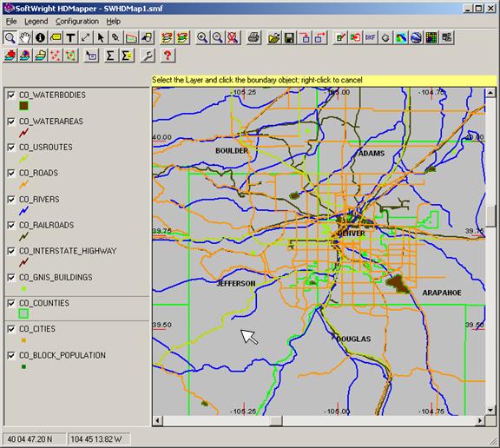Click the CO_BLOCK_POPULATION green dot symbol

coord(23,366)
